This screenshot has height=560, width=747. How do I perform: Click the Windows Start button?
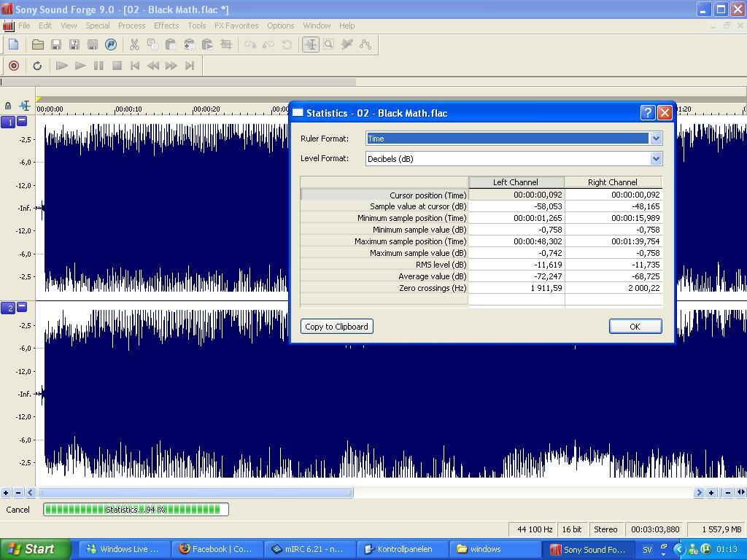pyautogui.click(x=36, y=549)
